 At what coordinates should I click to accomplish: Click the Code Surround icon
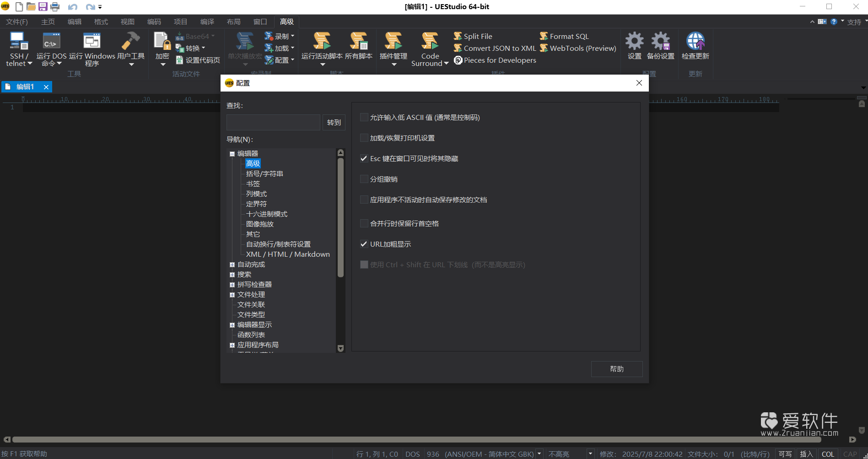click(x=430, y=41)
